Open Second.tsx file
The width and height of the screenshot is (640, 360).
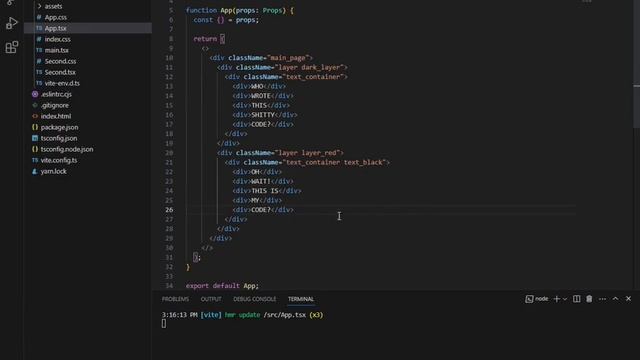click(x=60, y=72)
